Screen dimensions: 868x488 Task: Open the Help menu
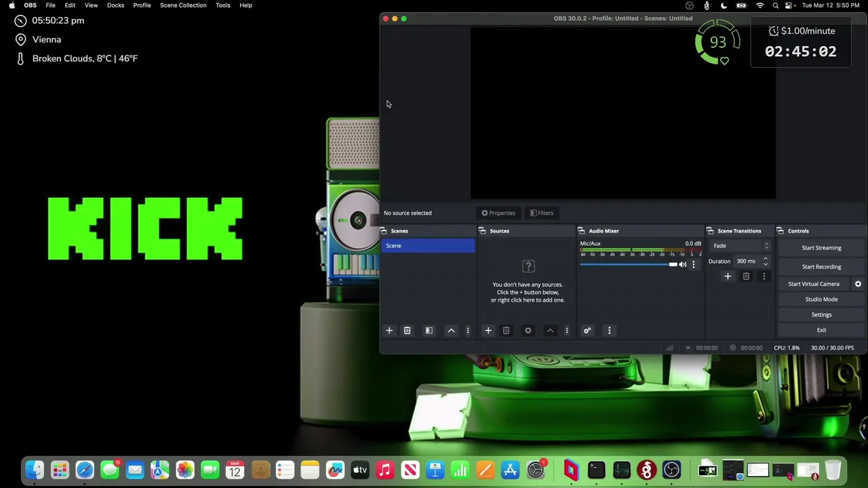pyautogui.click(x=245, y=5)
